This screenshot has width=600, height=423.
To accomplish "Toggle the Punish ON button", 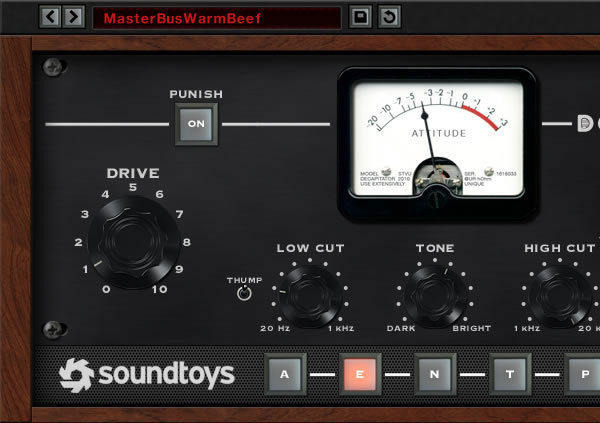I will (196, 124).
